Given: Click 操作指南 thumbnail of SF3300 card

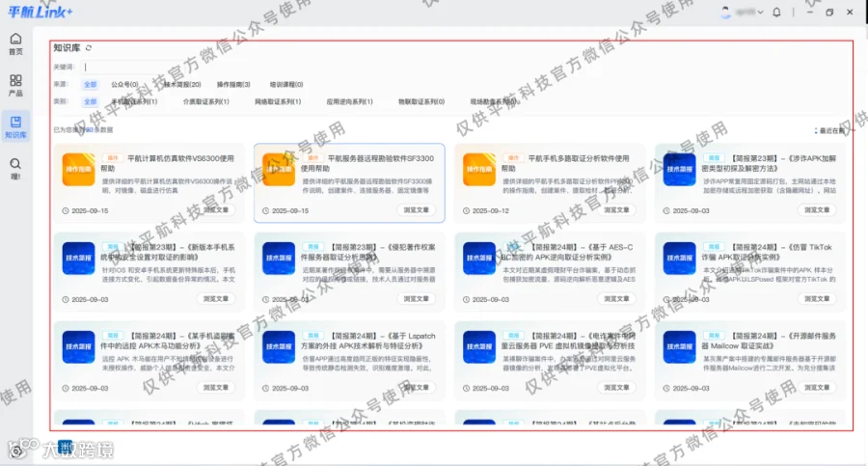Looking at the screenshot, I should coord(279,170).
